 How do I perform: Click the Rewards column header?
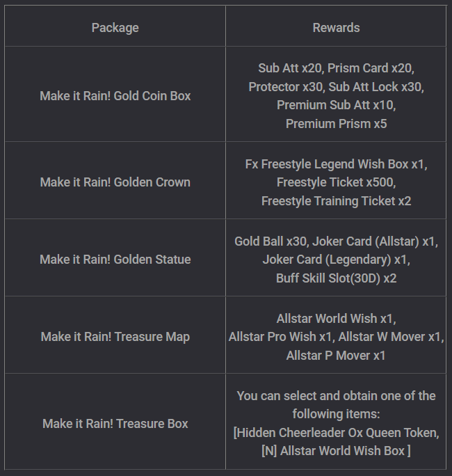pos(336,28)
